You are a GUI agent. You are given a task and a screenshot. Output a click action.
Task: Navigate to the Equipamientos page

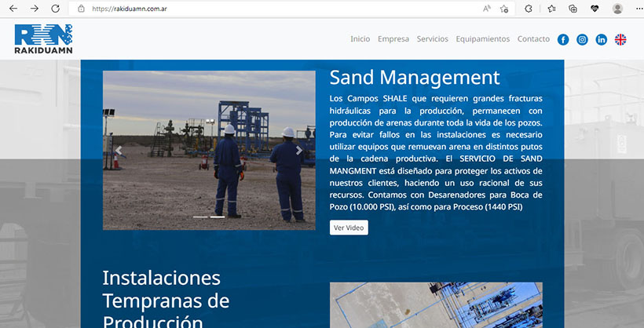coord(482,39)
